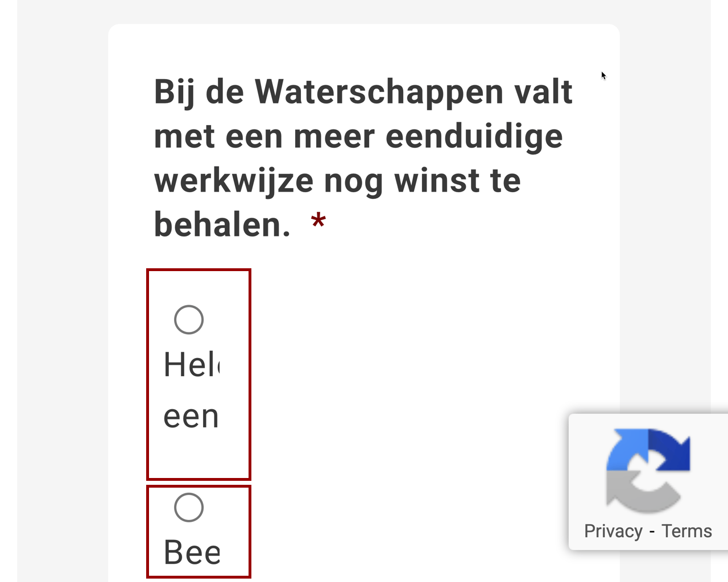The image size is (728, 582).
Task: Click the word "Waterschappen" in the question
Action: click(379, 92)
